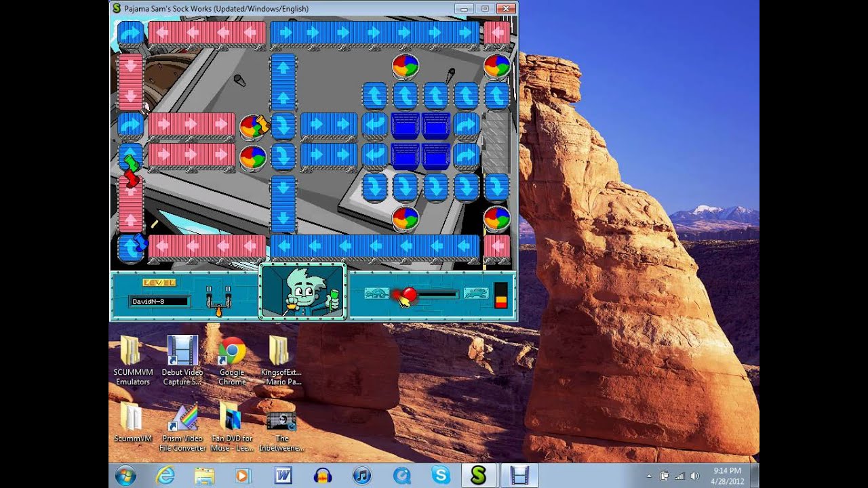Image resolution: width=868 pixels, height=488 pixels.
Task: Click the top-middle paint bucket
Action: tap(406, 66)
